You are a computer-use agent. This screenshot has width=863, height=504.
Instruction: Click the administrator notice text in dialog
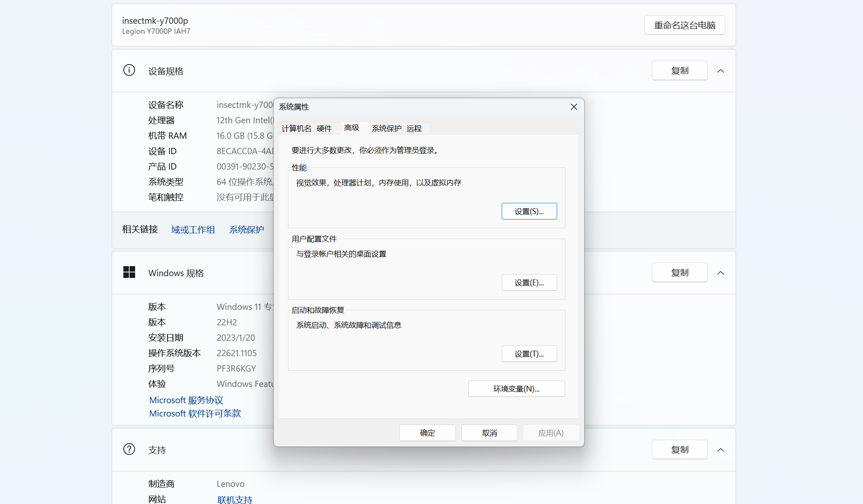coord(365,150)
